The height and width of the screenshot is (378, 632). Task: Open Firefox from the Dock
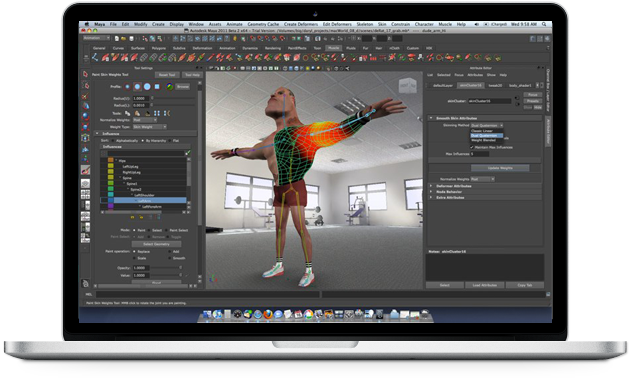point(268,314)
